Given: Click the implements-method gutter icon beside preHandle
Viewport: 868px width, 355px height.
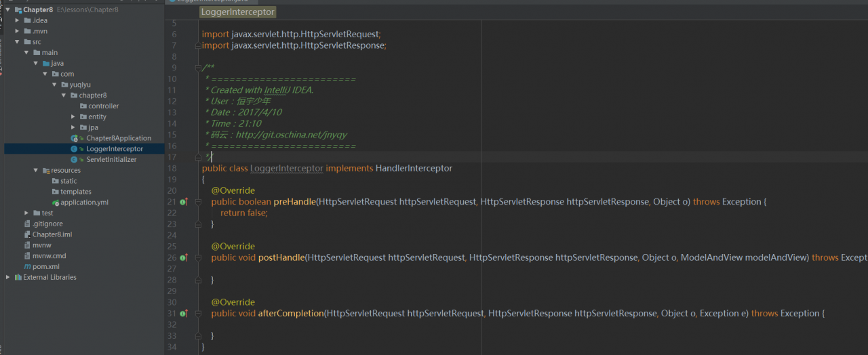Looking at the screenshot, I should (x=183, y=202).
